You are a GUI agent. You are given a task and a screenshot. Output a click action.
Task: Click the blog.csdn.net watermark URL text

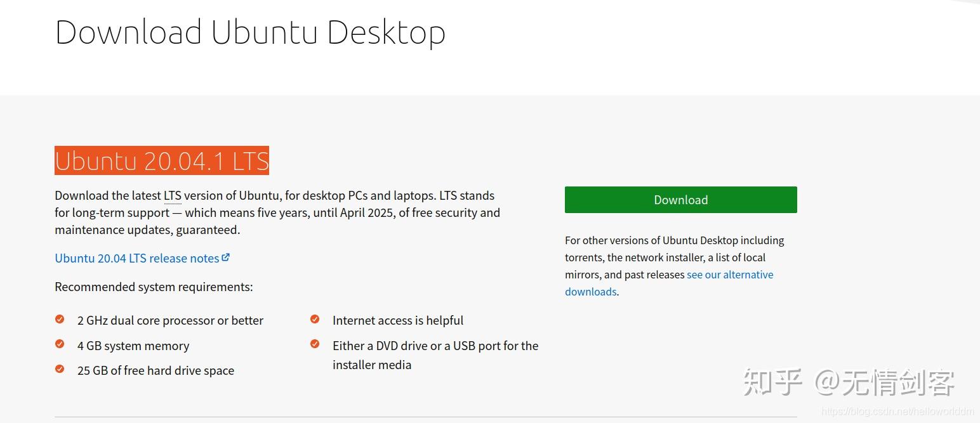pos(897,412)
